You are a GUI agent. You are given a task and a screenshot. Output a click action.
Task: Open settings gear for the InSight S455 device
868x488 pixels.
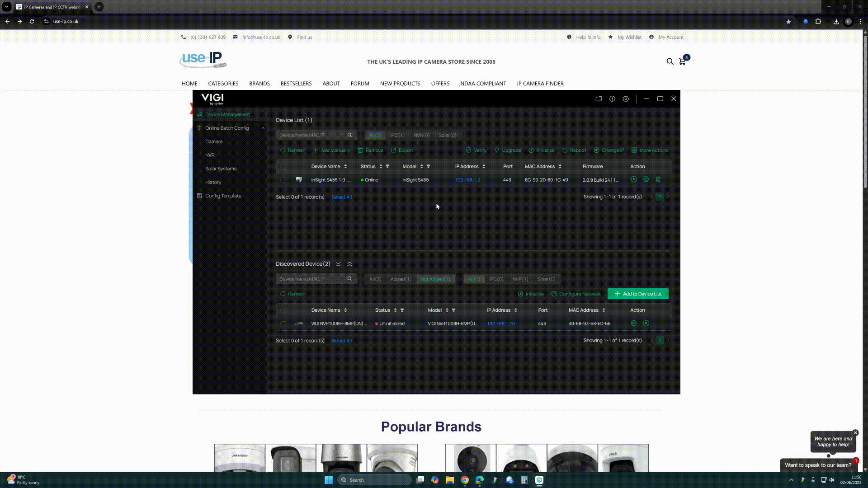[646, 179]
